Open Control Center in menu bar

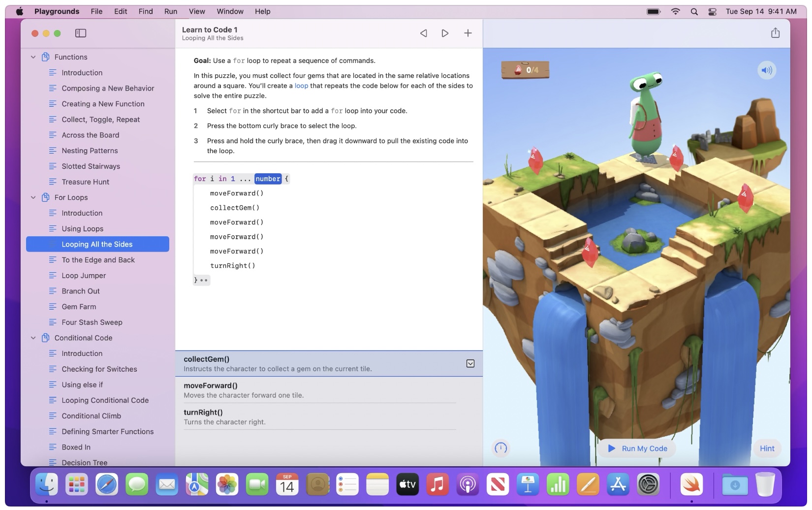tap(712, 11)
